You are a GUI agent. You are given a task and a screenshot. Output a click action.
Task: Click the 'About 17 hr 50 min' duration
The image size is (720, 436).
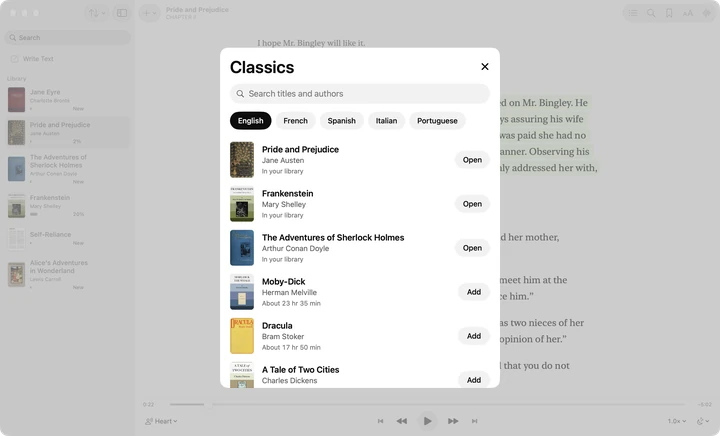(291, 347)
